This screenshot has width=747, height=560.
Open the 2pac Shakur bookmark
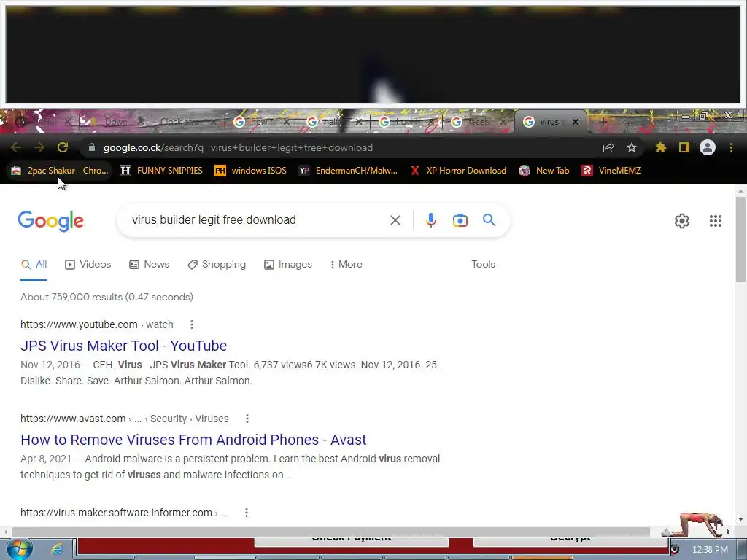coord(60,171)
